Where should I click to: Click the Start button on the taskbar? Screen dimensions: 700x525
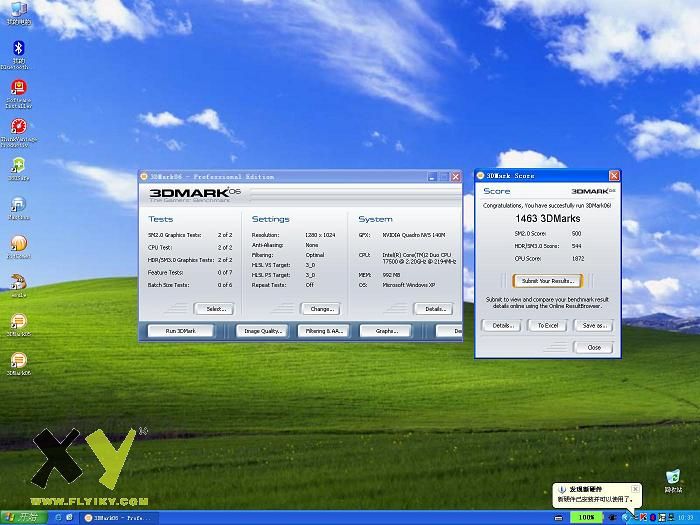[23, 517]
